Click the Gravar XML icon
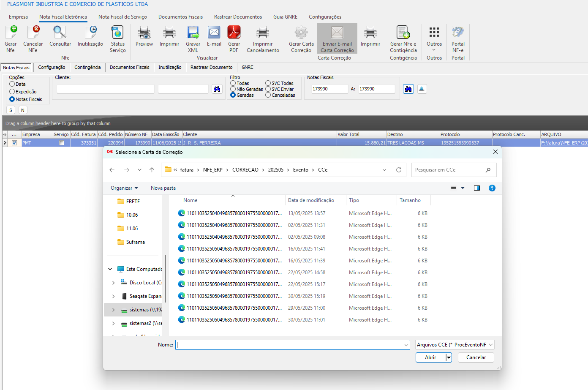This screenshot has width=588, height=390. [193, 33]
